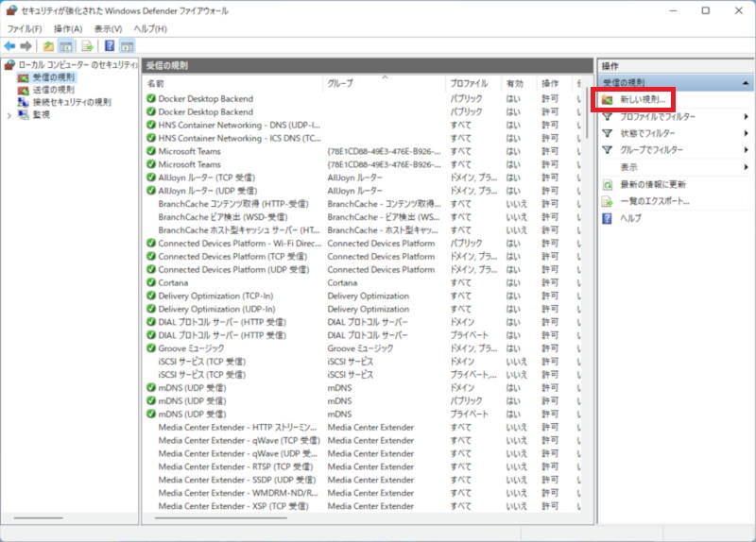Open the 状態でフィルター submenu arrow
The height and width of the screenshot is (542, 756).
[x=746, y=133]
